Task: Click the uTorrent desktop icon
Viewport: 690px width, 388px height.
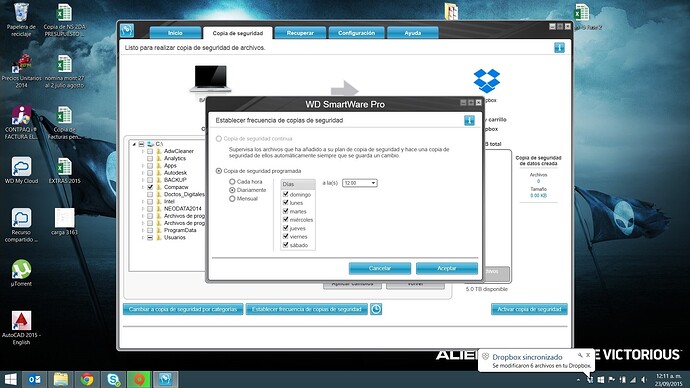Action: pos(21,273)
